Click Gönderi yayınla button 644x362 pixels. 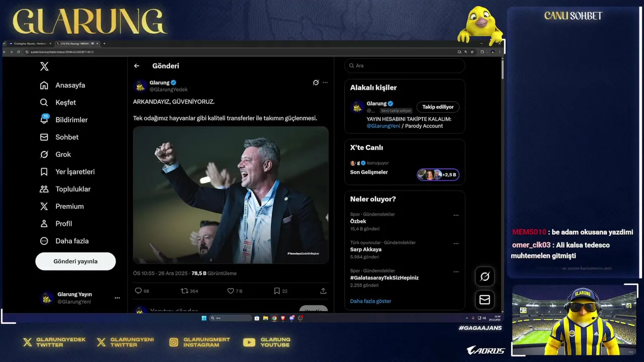75,261
